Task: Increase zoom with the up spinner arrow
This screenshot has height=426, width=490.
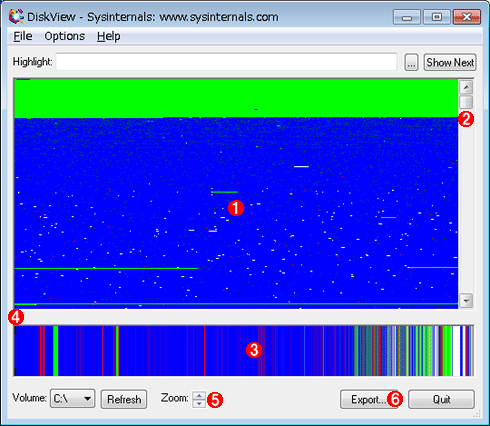Action: [x=199, y=396]
